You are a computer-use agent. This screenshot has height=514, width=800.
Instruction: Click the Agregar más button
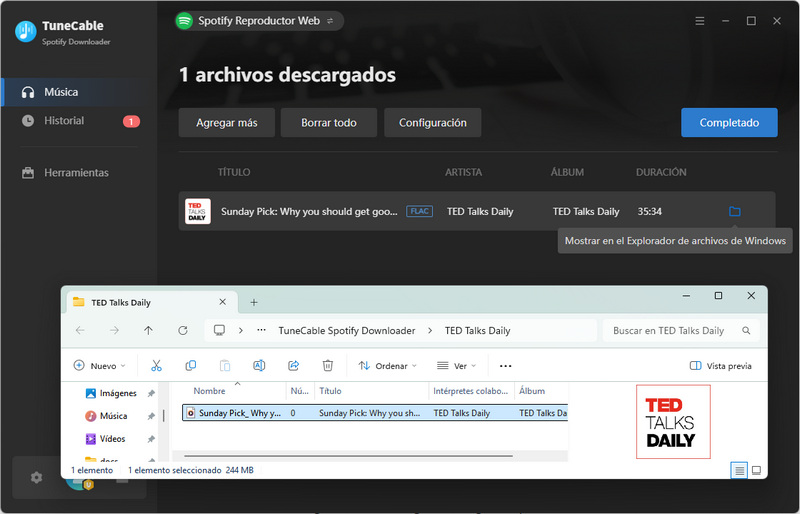pyautogui.click(x=227, y=123)
